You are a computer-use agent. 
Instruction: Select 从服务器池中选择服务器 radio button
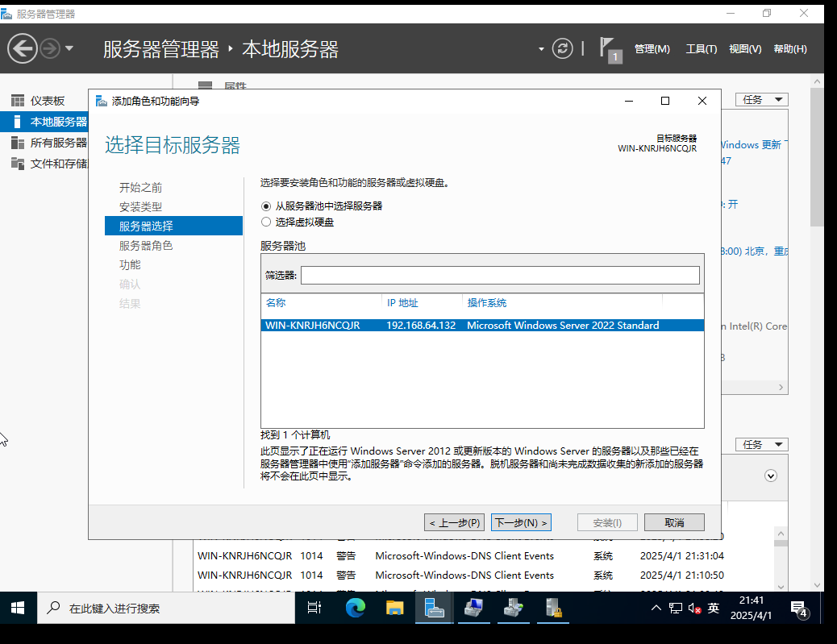[266, 206]
